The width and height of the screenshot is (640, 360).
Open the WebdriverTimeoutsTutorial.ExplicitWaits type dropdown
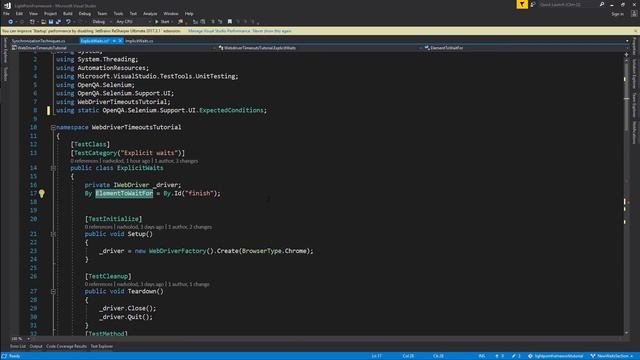point(319,48)
